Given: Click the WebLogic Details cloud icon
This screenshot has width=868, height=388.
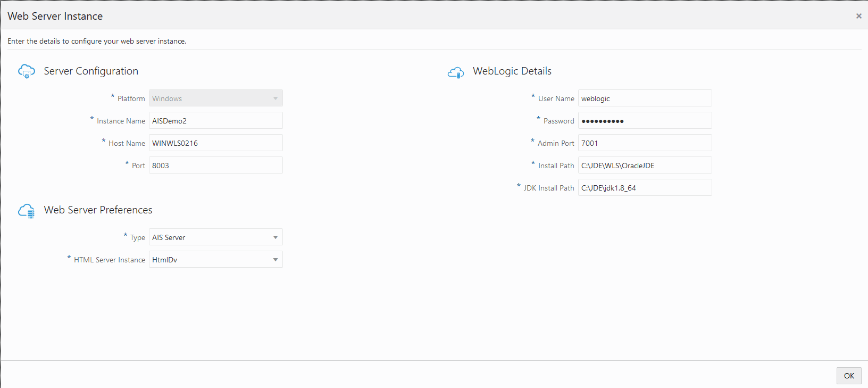Looking at the screenshot, I should click(456, 72).
